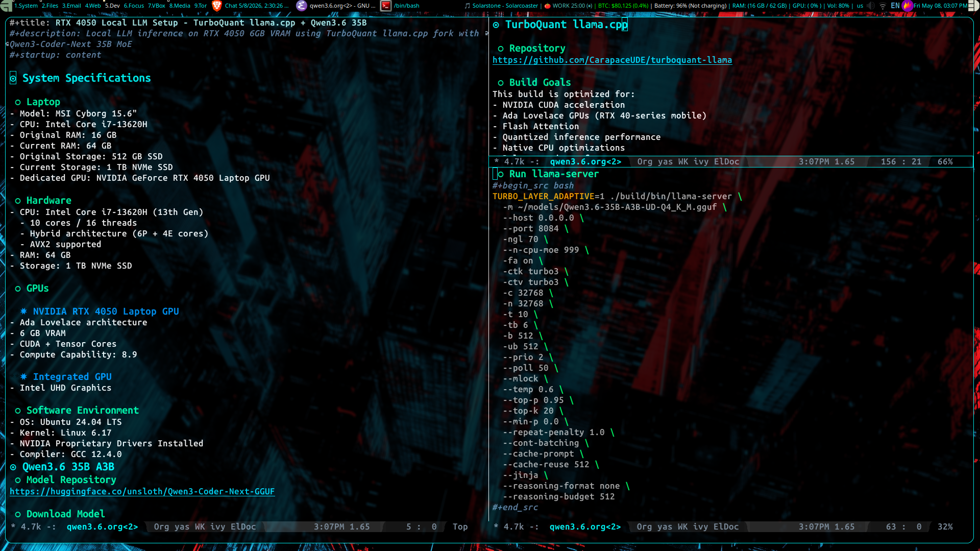Collapse the Hardware subheading

coord(48,201)
